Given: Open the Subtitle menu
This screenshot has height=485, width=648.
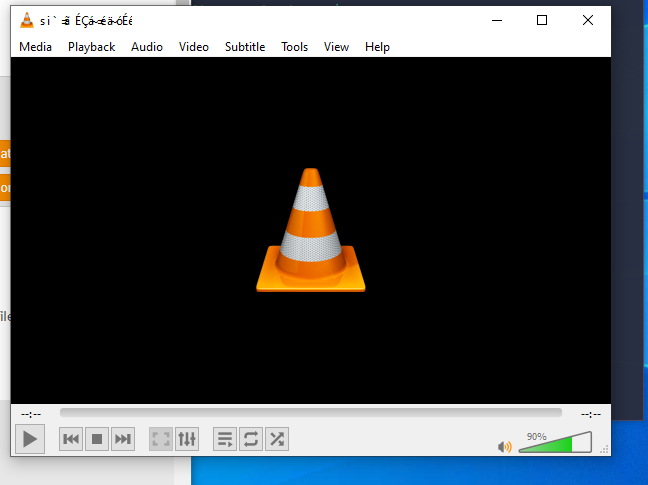Looking at the screenshot, I should [x=245, y=47].
